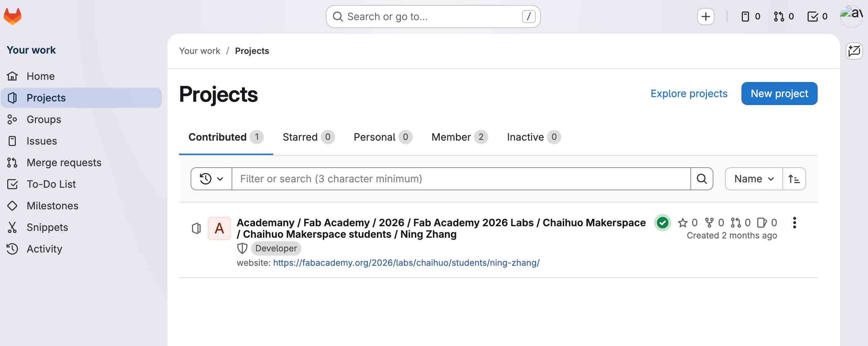This screenshot has width=868, height=346.
Task: Open the Name sort dropdown
Action: pos(754,179)
